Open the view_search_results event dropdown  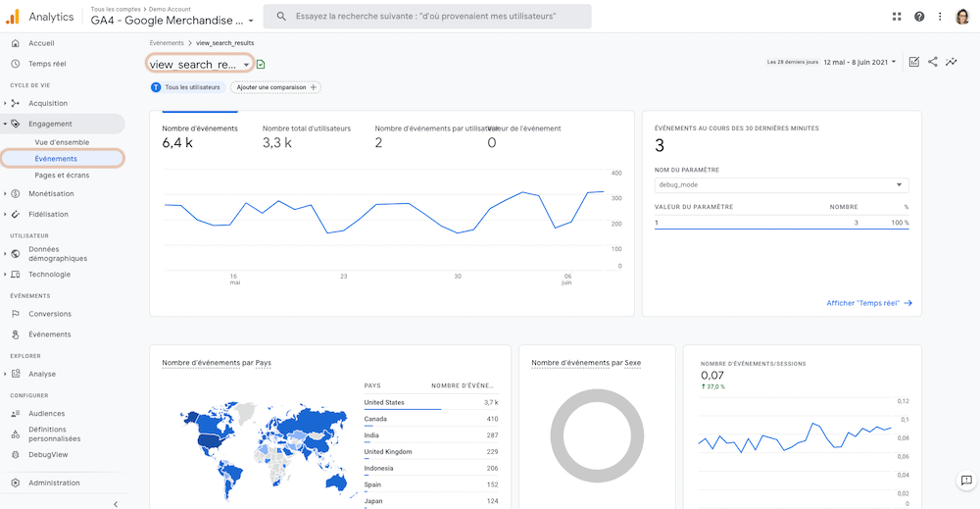click(199, 64)
